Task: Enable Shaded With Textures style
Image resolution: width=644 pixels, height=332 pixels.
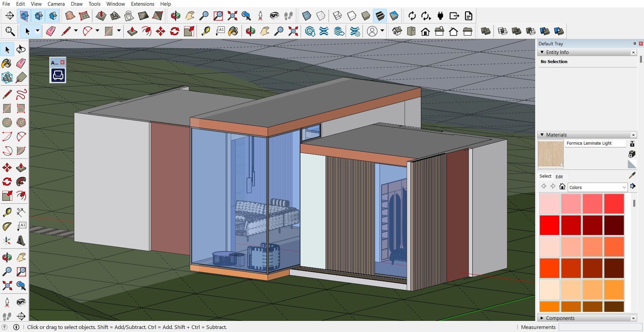Action: click(x=380, y=16)
